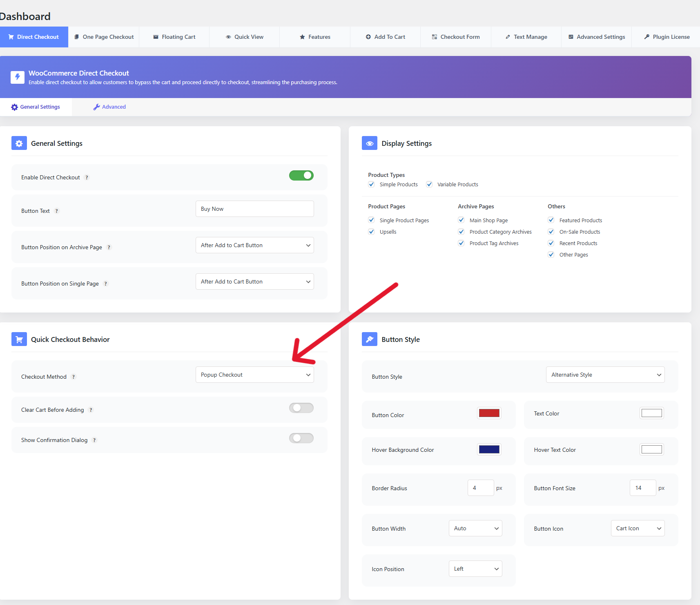Click the Advanced Settings tab icon

pyautogui.click(x=571, y=37)
